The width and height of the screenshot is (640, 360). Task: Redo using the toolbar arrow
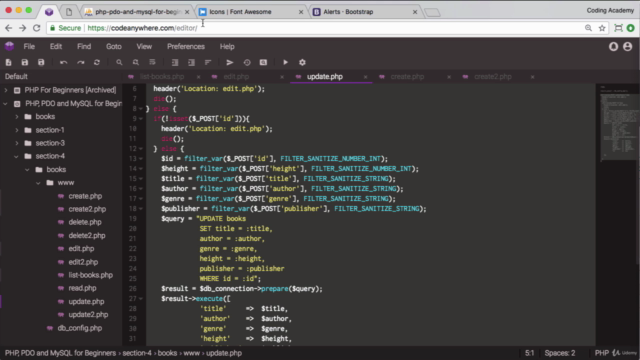click(x=80, y=62)
